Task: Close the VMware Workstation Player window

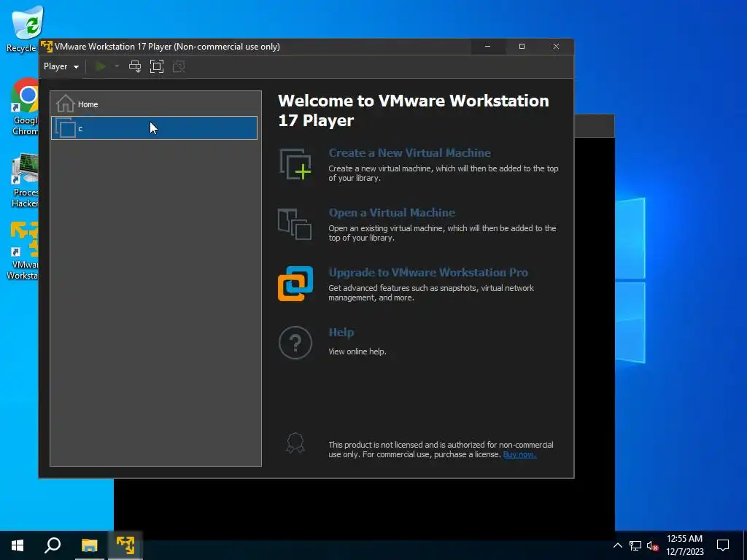Action: pyautogui.click(x=556, y=46)
